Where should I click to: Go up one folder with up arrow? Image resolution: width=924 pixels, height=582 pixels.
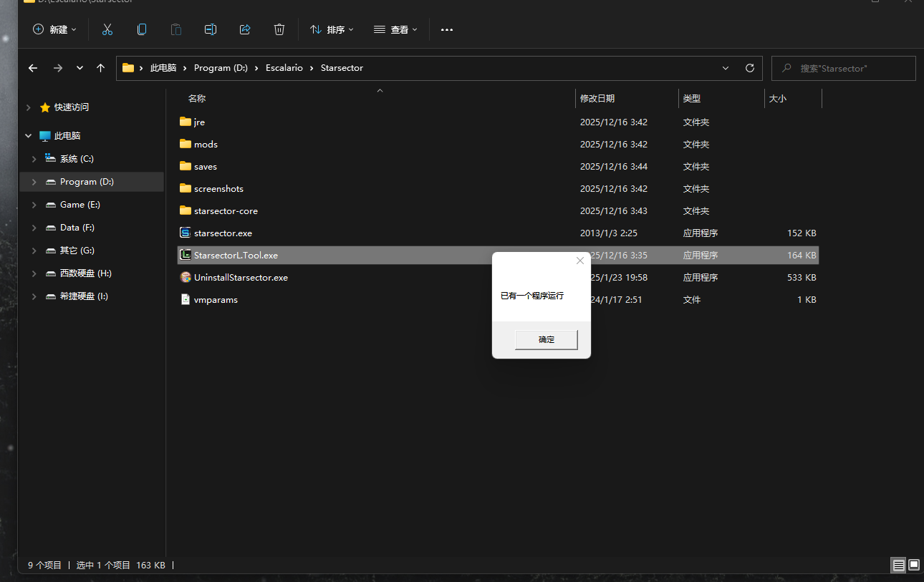tap(100, 68)
